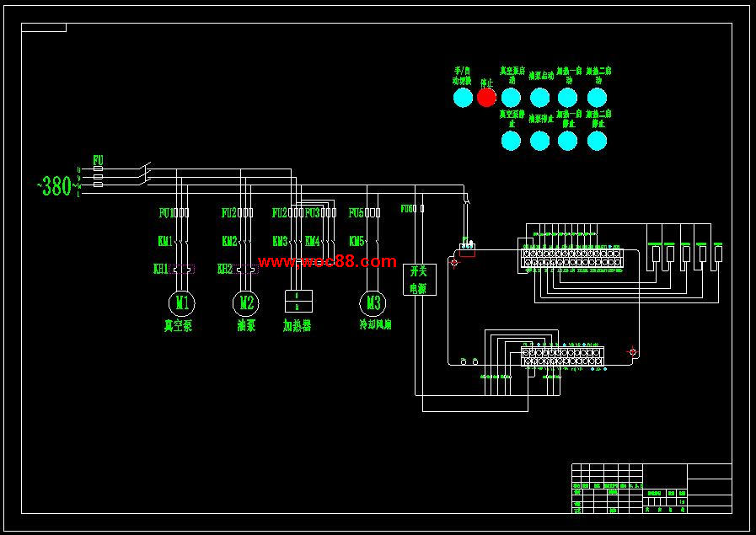Select the M1 motor symbol
Viewport: 756px width, 535px height.
(x=182, y=303)
